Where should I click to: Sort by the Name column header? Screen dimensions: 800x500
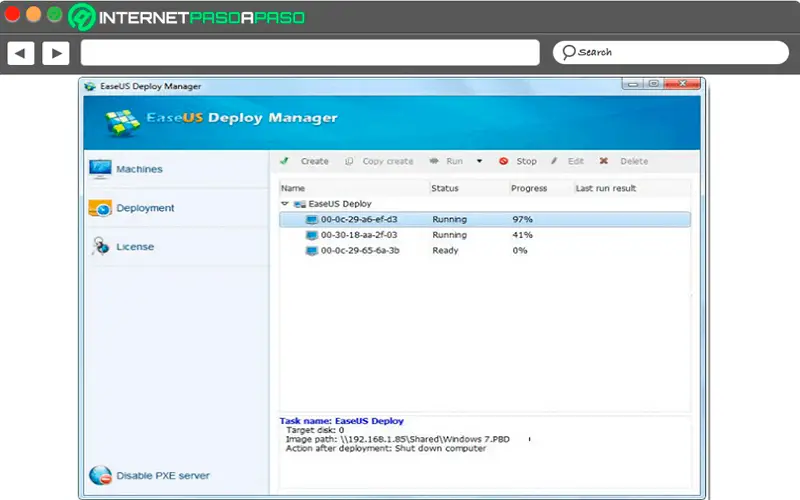(293, 188)
